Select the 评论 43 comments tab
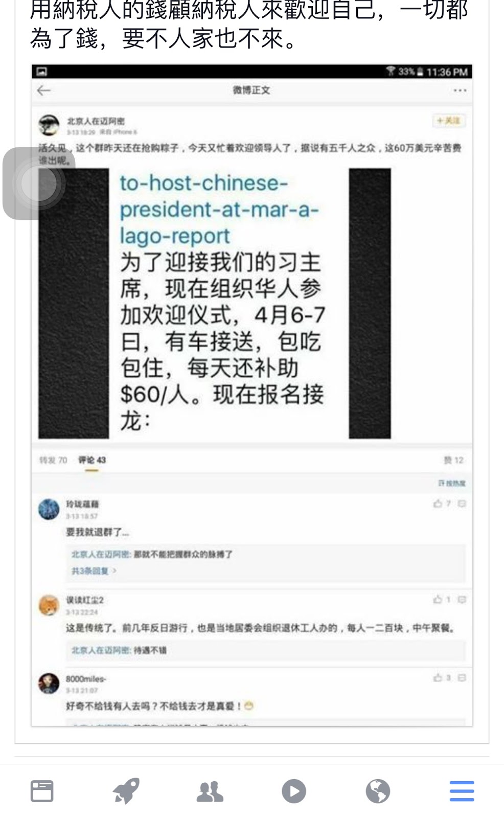 [x=92, y=460]
